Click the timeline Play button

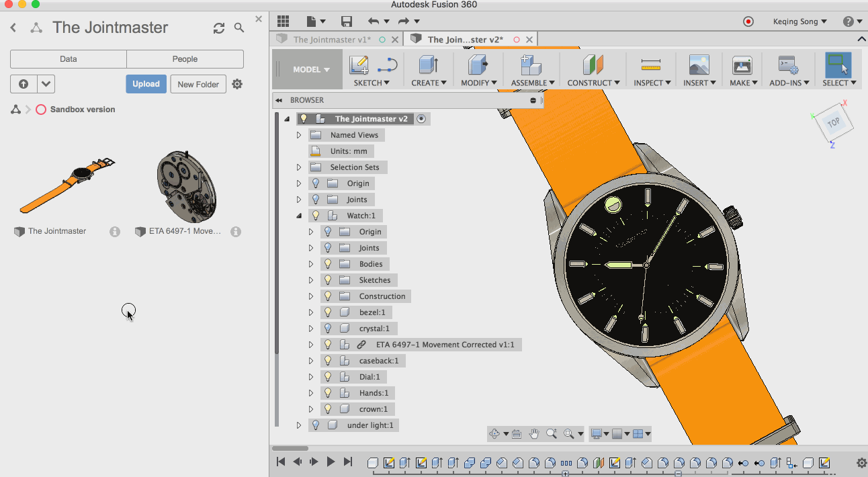click(x=331, y=462)
